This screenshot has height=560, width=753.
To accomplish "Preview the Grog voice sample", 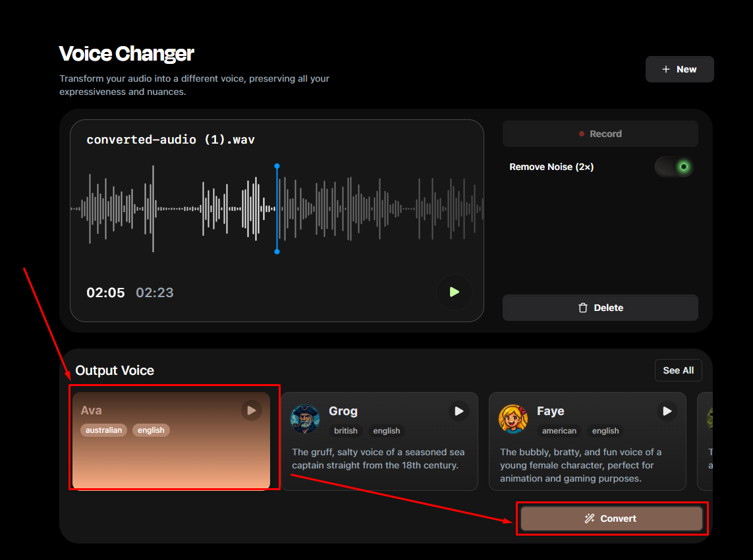I will [x=459, y=411].
